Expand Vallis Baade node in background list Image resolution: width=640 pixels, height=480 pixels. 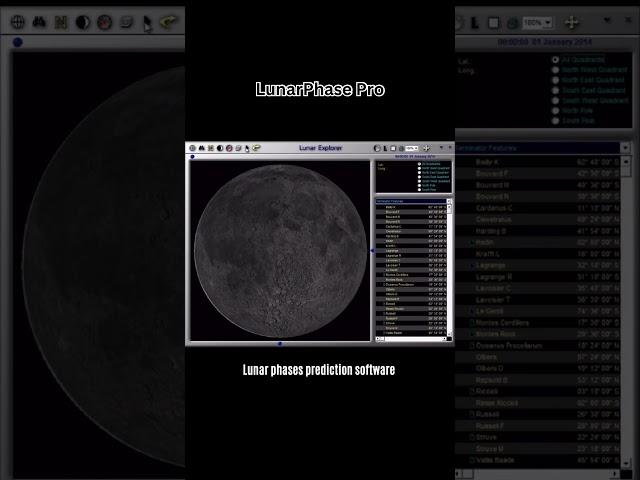click(x=472, y=460)
